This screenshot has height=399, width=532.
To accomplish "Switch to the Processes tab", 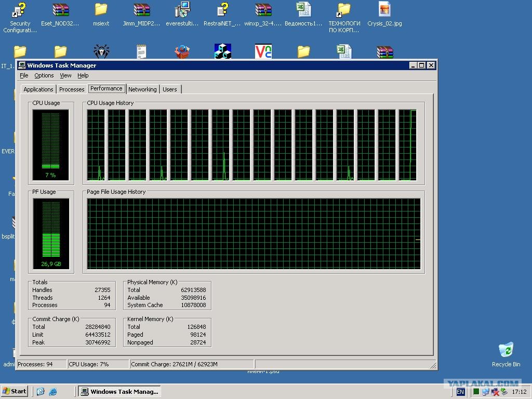I will click(x=72, y=89).
